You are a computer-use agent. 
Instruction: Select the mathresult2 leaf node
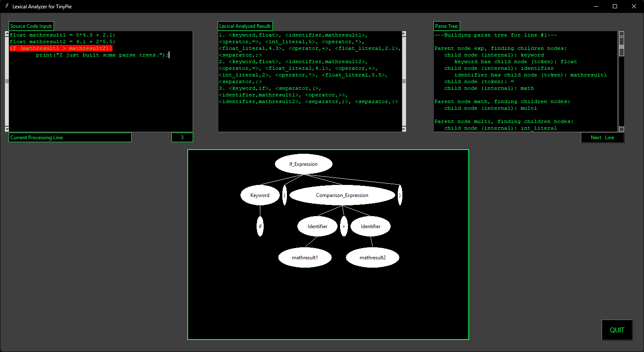tap(372, 258)
